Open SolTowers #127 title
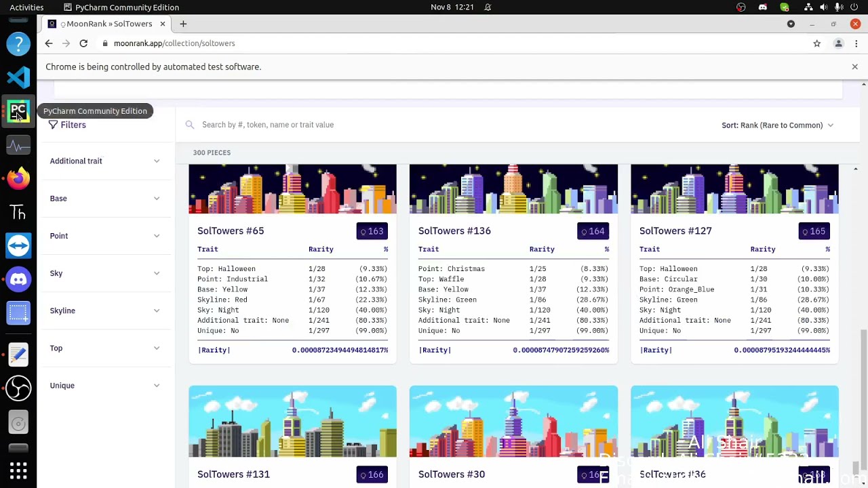The width and height of the screenshot is (868, 488). click(675, 230)
